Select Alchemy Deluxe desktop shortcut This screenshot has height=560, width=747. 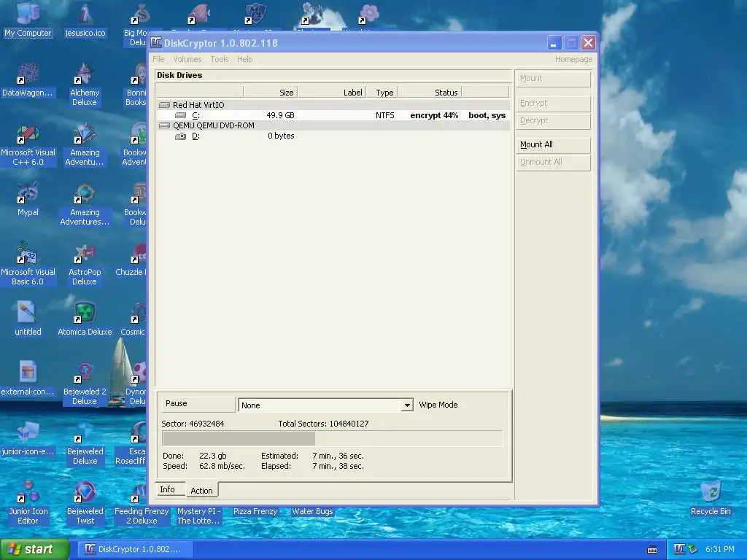[x=85, y=85]
